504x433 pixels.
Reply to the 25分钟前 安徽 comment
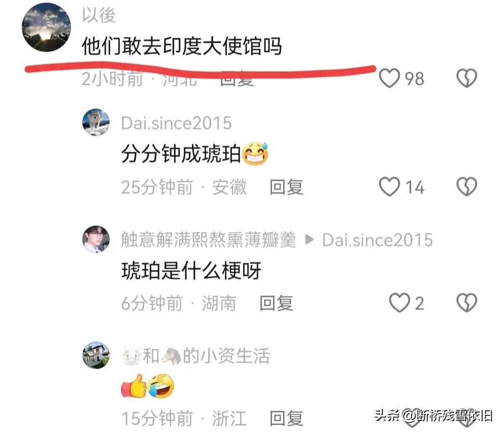286,187
